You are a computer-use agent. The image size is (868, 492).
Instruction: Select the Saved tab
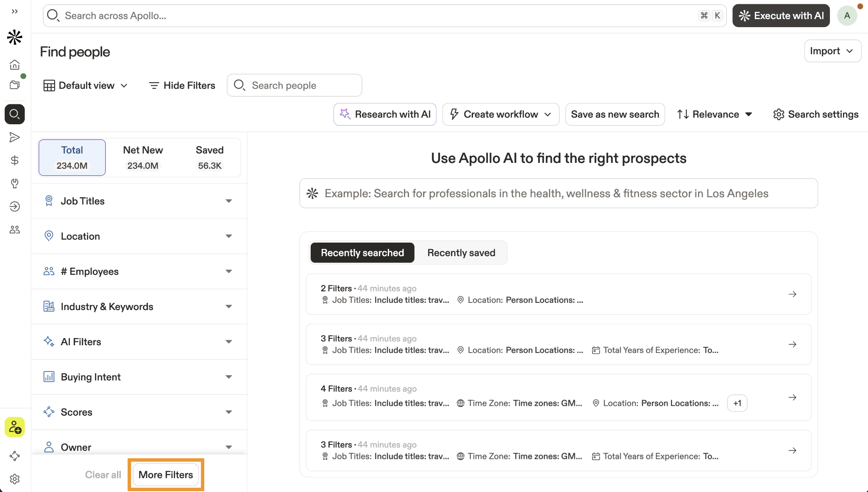click(210, 157)
